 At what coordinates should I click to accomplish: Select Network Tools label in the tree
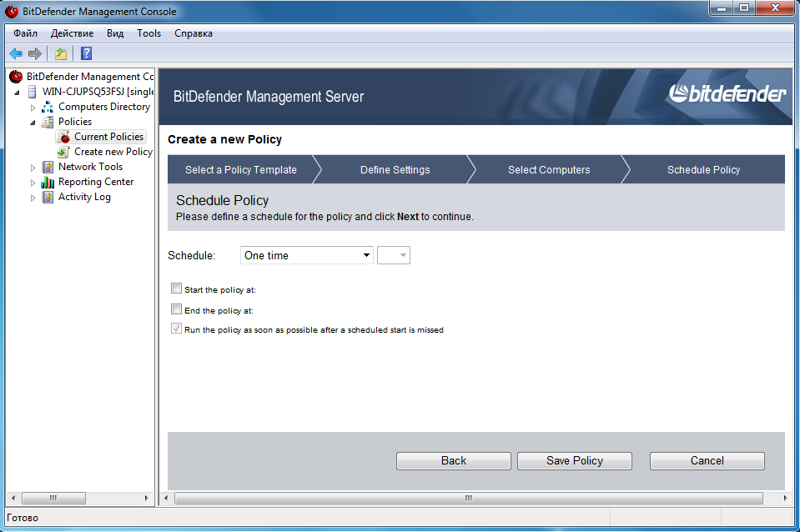[90, 167]
